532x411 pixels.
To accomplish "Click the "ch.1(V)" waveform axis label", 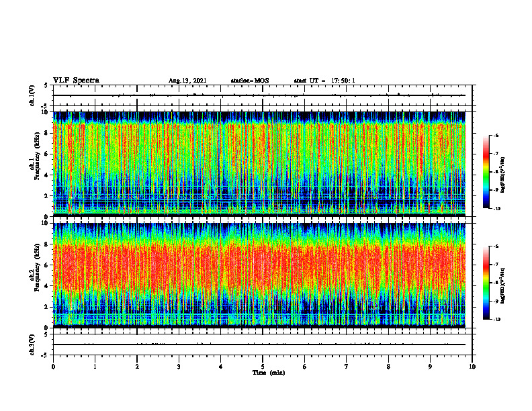I will (x=32, y=95).
